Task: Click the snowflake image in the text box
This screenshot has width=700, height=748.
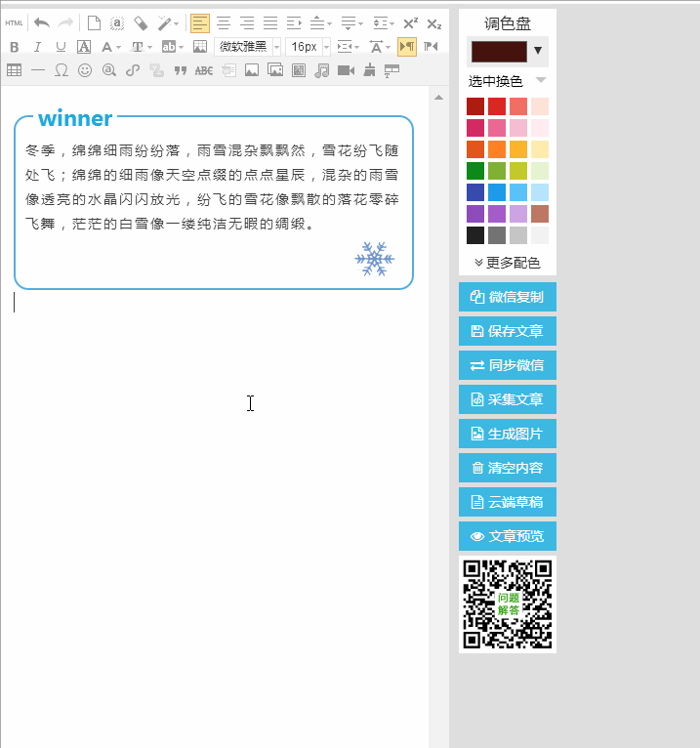Action: coord(374,259)
